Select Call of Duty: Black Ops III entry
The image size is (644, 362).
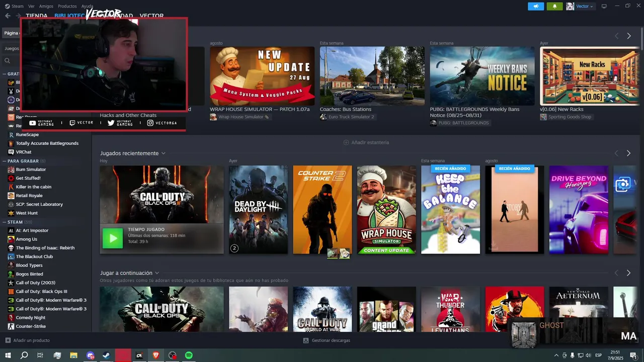(x=41, y=292)
